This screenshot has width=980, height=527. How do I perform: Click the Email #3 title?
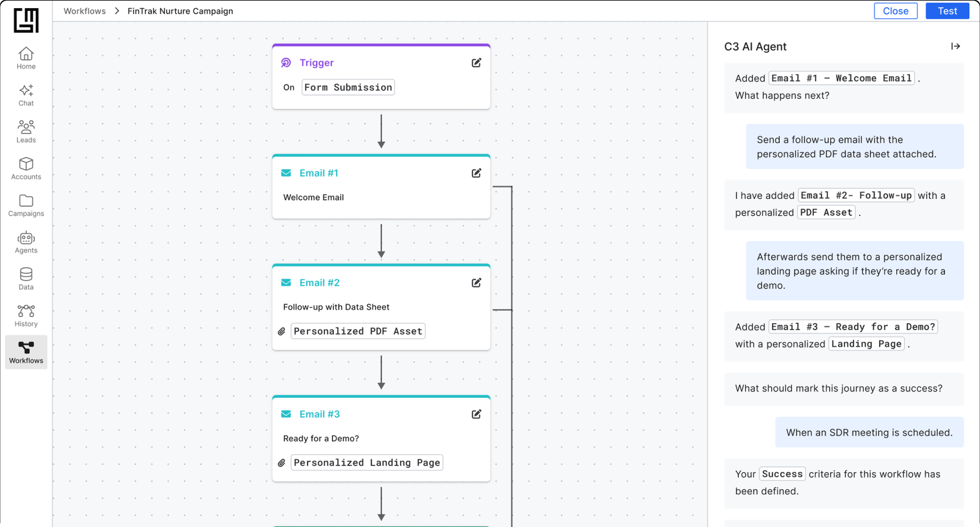tap(319, 414)
